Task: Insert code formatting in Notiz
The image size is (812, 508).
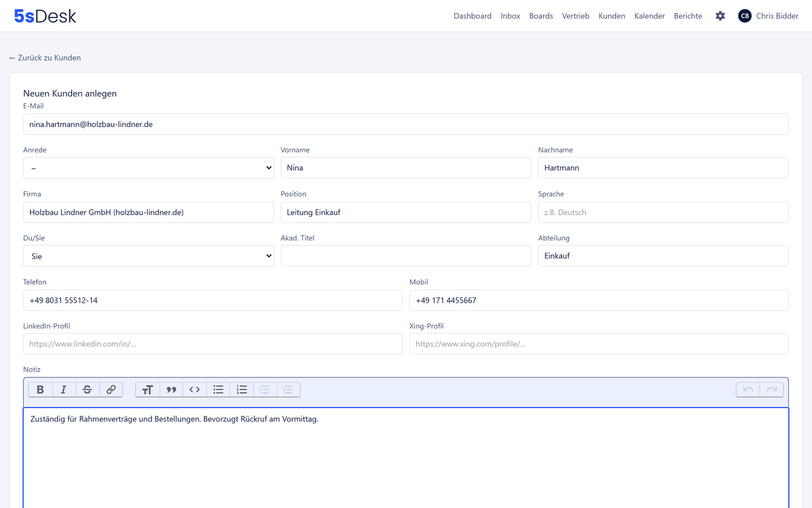Action: click(x=195, y=389)
